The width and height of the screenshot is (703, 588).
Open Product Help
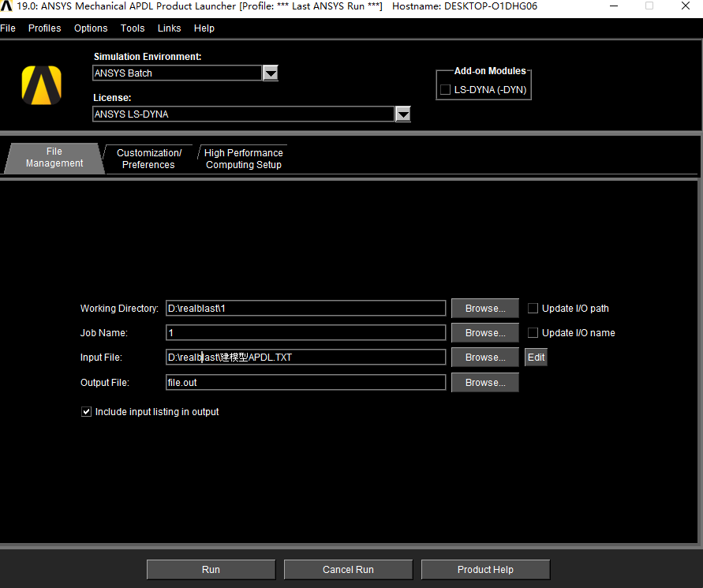[x=485, y=570]
